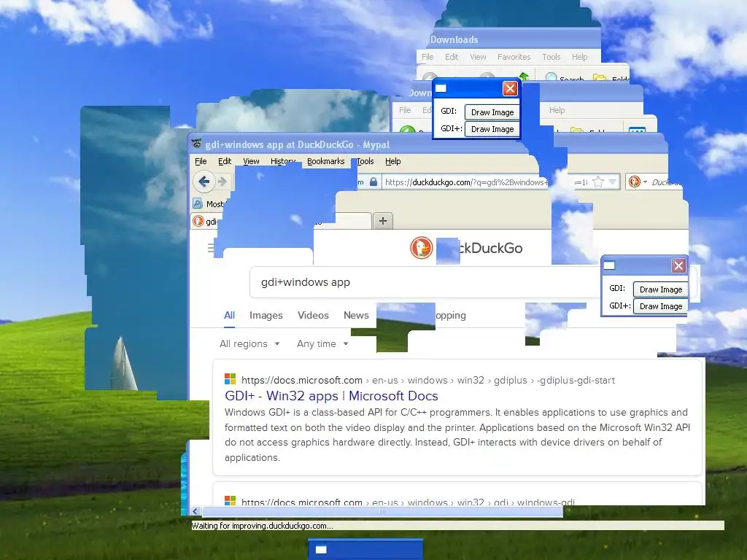Open the Tools menu in the Downloads window
747x560 pixels.
point(551,57)
